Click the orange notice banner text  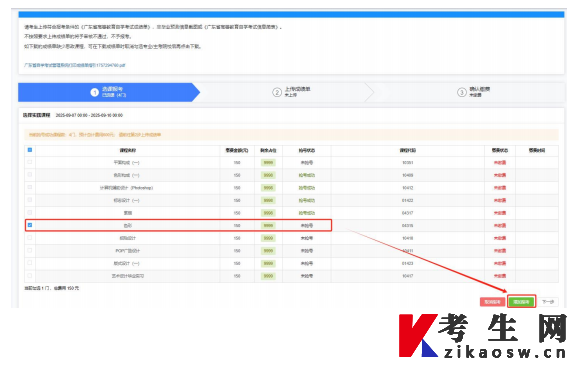(95, 135)
